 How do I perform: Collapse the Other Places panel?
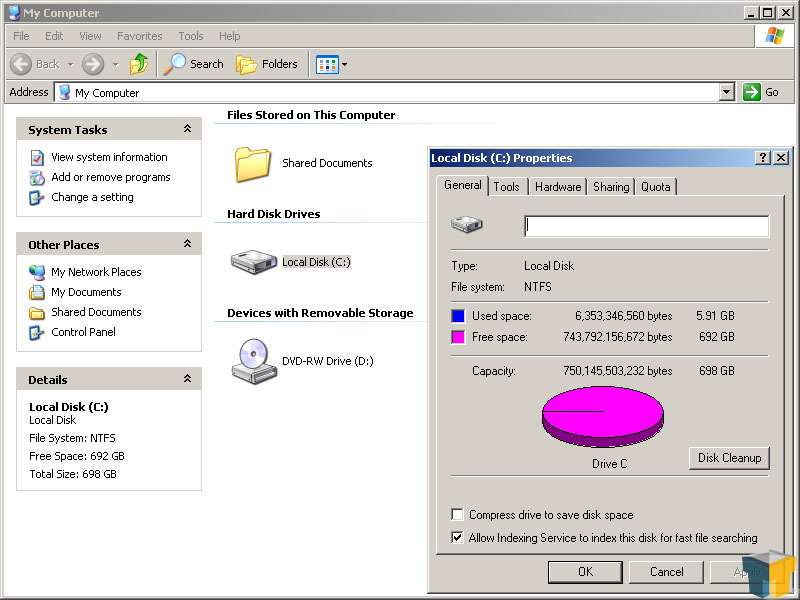tap(187, 244)
